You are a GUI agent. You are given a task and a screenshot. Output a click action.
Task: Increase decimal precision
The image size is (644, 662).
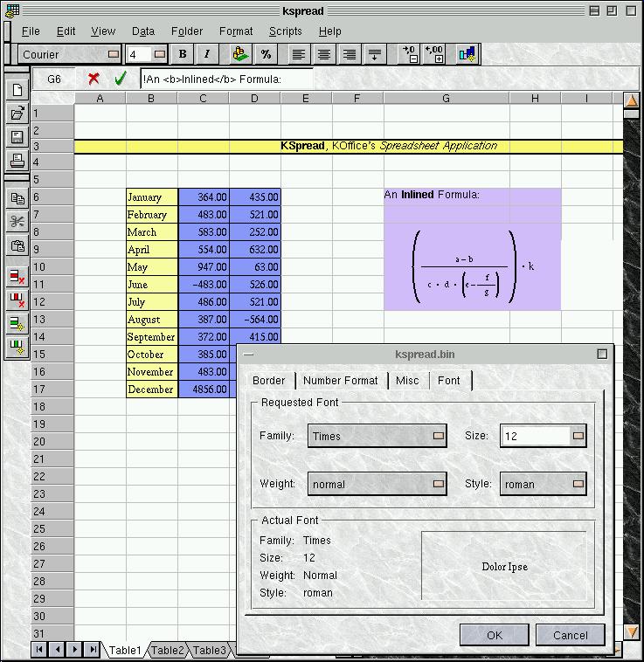click(x=408, y=54)
